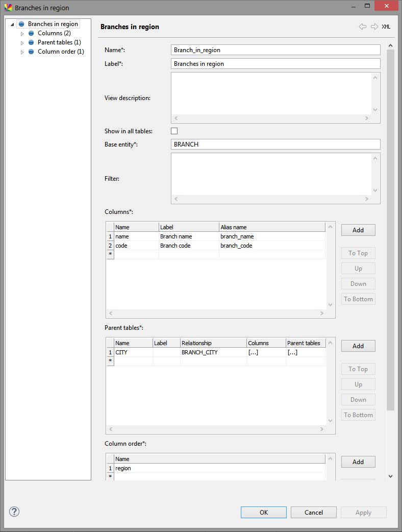Enable the Show in all tables checkbox
The image size is (402, 532).
pyautogui.click(x=174, y=131)
